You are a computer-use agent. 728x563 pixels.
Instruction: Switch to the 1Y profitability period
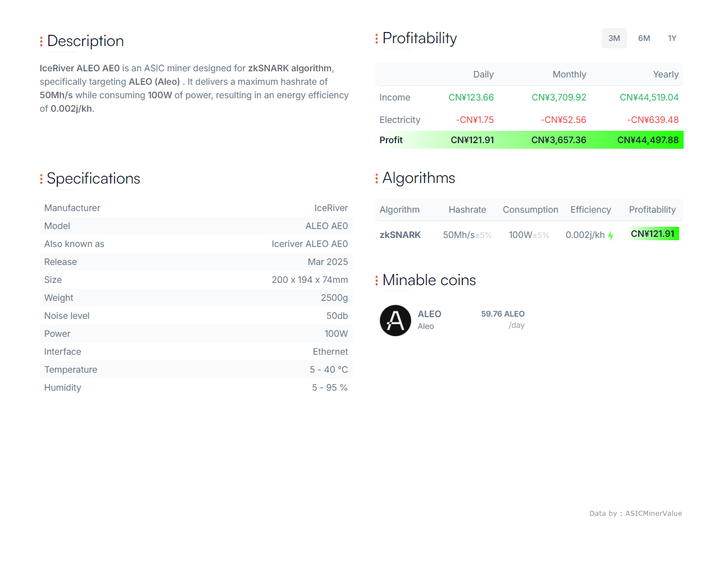click(672, 38)
